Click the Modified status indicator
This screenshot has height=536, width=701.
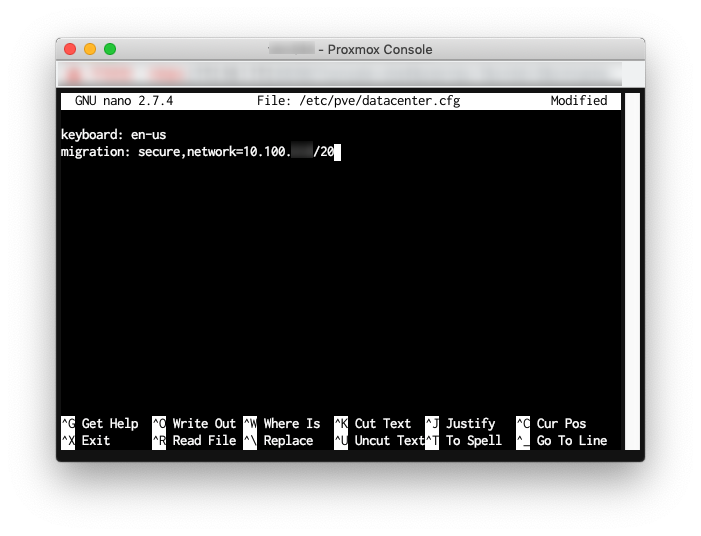579,101
